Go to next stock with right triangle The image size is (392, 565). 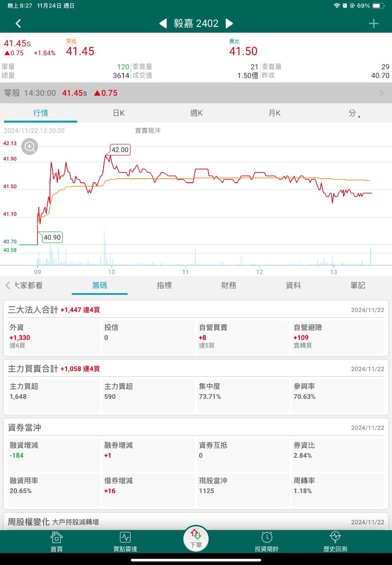[229, 23]
